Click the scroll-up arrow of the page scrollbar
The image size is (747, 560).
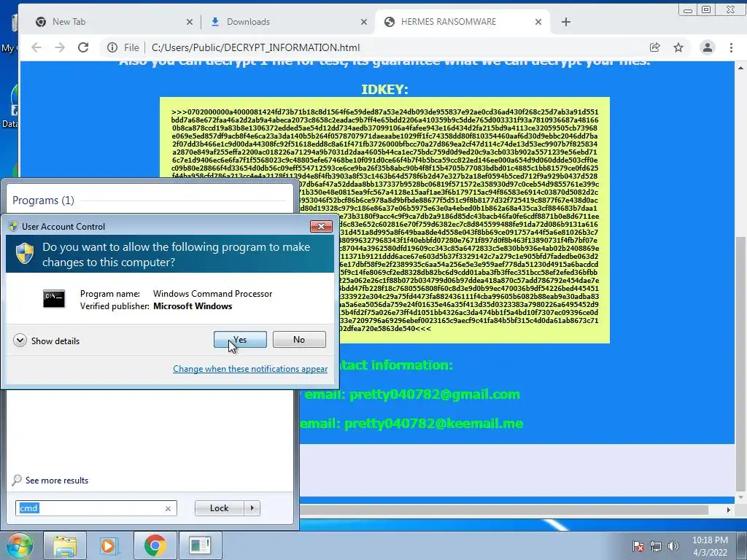740,68
